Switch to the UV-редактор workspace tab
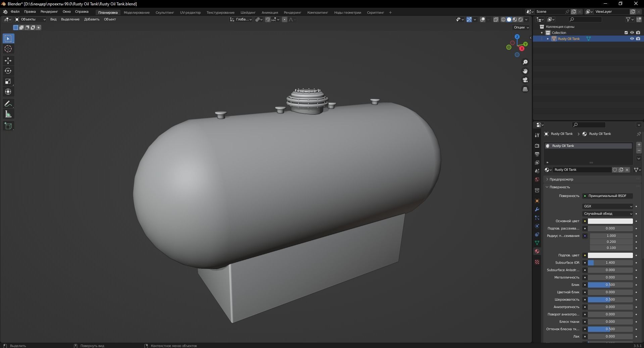This screenshot has height=348, width=644. point(190,13)
